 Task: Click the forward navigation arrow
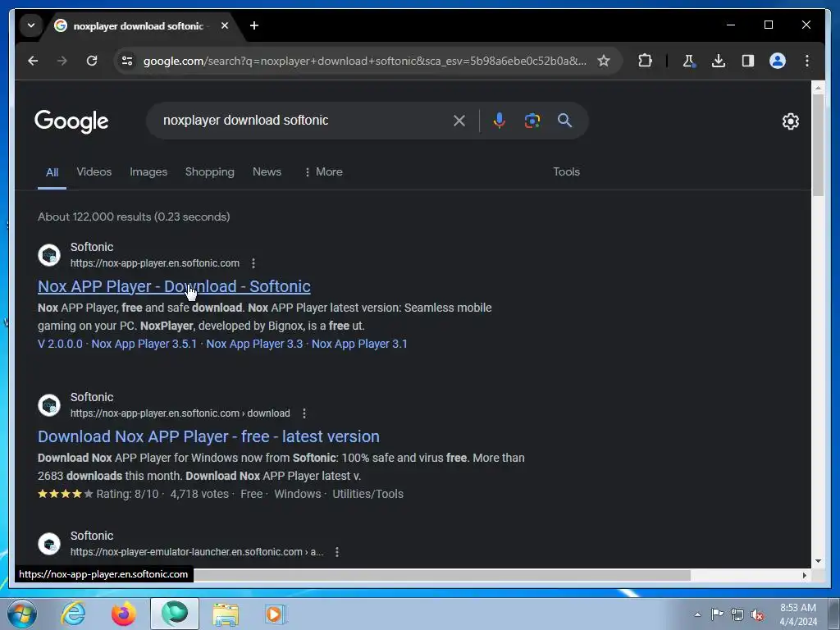(62, 61)
